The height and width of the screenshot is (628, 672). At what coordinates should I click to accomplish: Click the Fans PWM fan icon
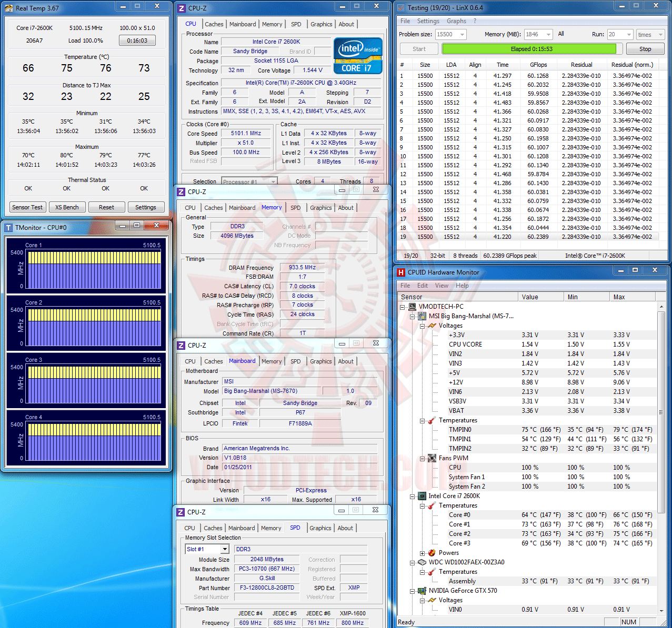click(432, 458)
